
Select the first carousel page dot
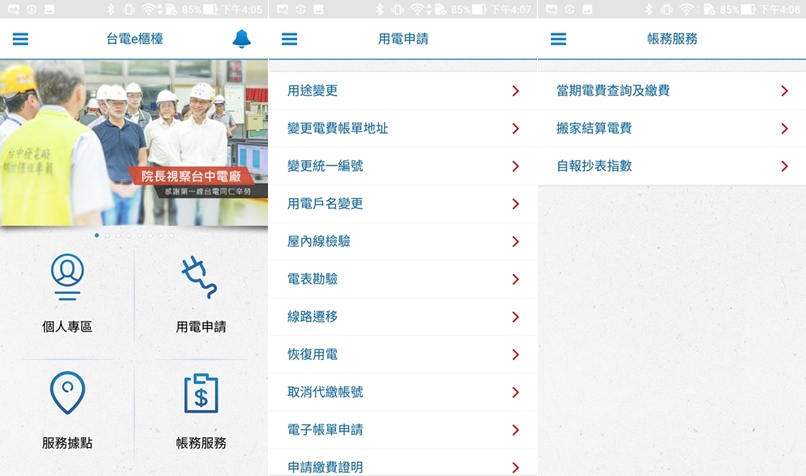(x=97, y=235)
